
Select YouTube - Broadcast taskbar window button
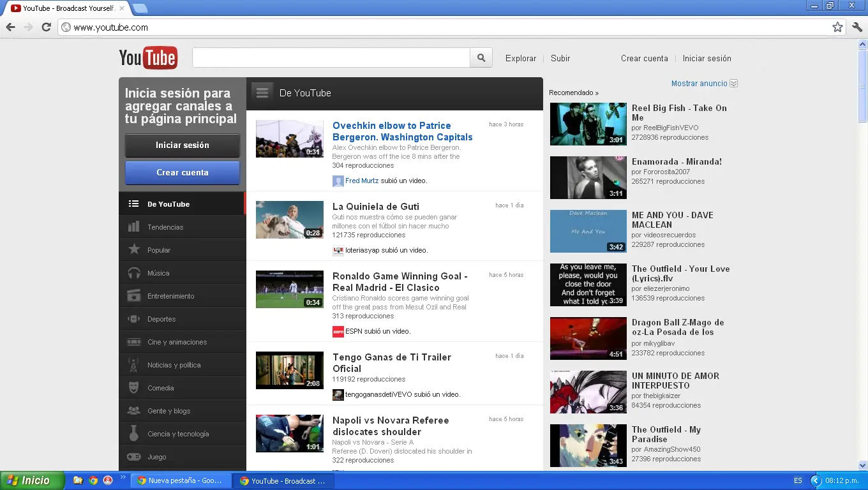click(x=283, y=480)
